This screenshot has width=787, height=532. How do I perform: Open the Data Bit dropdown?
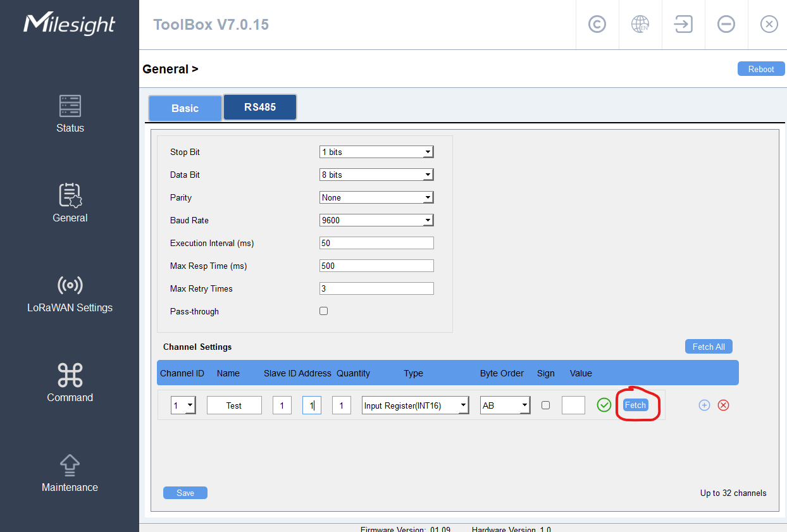(x=377, y=175)
